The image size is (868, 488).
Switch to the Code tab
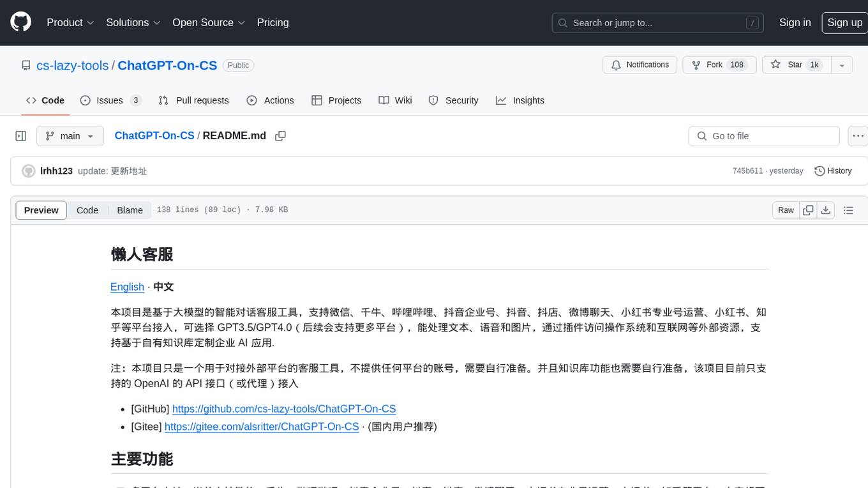tap(45, 100)
